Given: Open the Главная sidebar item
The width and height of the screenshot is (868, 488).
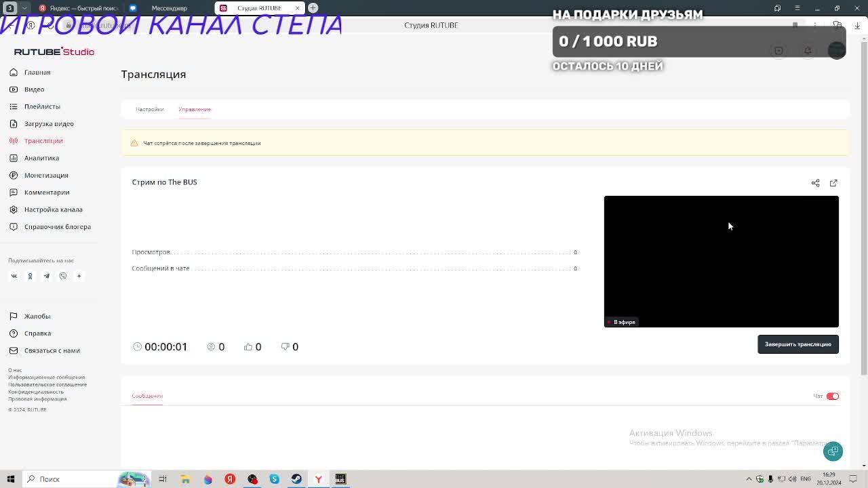Looking at the screenshot, I should (37, 72).
